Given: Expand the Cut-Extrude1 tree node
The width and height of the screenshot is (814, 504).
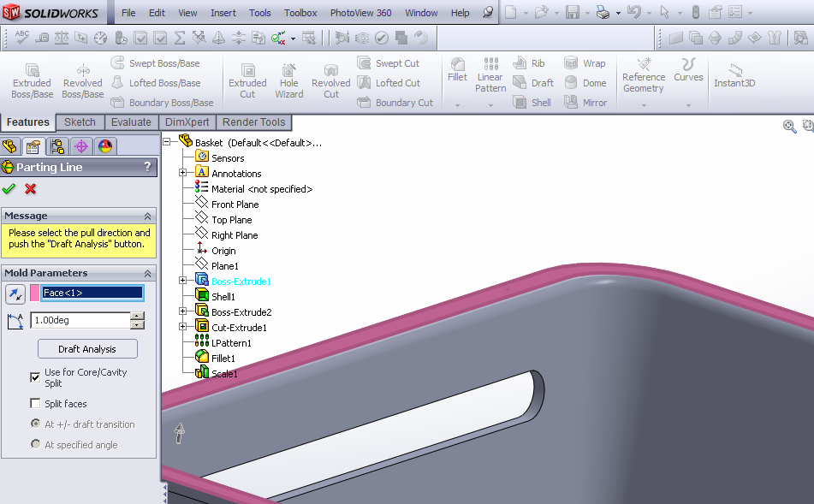Looking at the screenshot, I should pyautogui.click(x=182, y=327).
